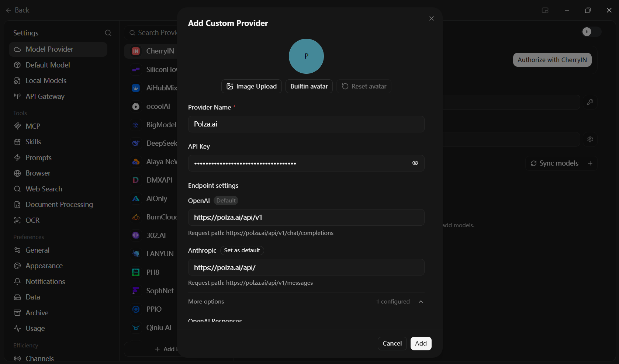Open OCR settings
This screenshot has height=364, width=619.
tap(58, 220)
